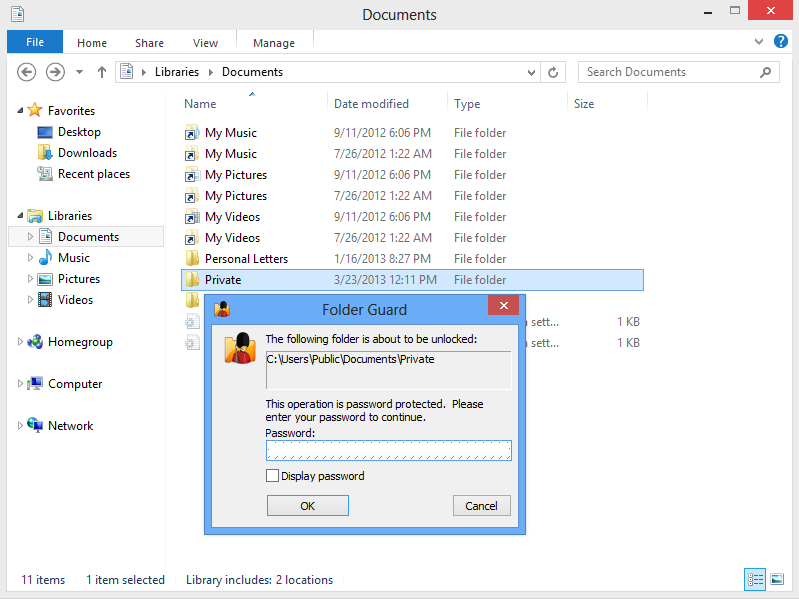Expand the Videos library tree node

point(30,300)
